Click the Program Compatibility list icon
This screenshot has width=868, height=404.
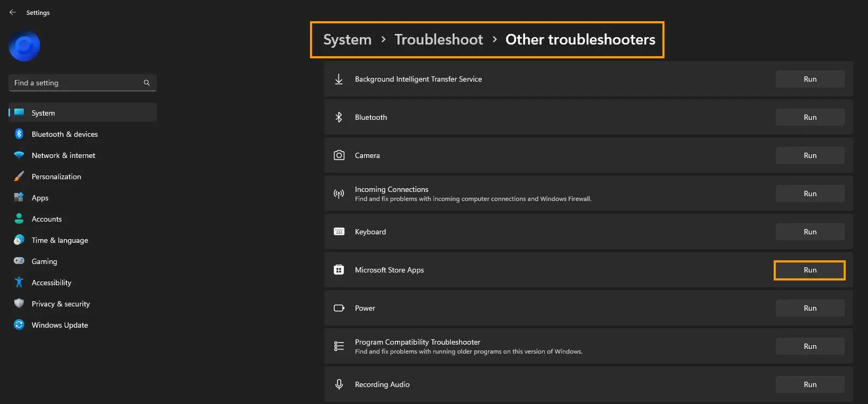click(339, 346)
